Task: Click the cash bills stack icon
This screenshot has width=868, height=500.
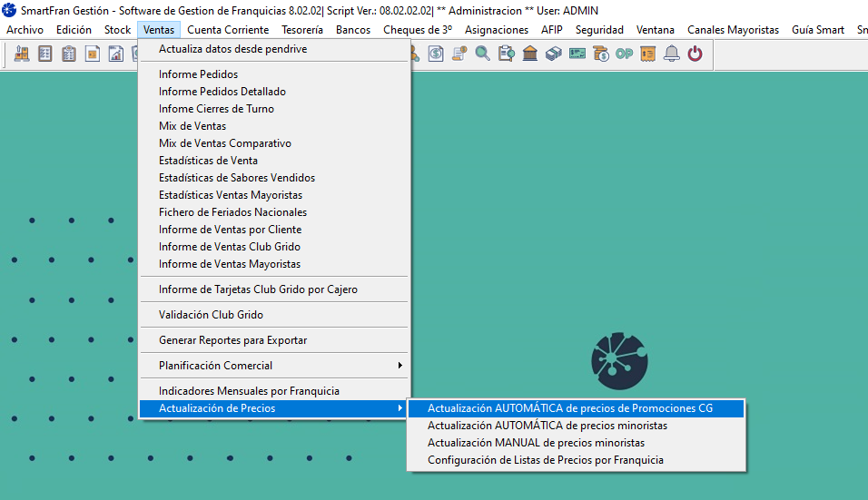Action: pyautogui.click(x=553, y=54)
